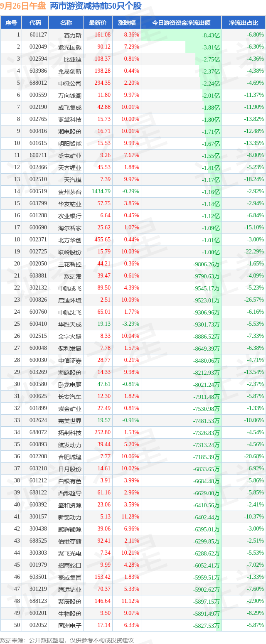
Task: Click 新锦动力 change 11.28%
Action: click(130, 517)
